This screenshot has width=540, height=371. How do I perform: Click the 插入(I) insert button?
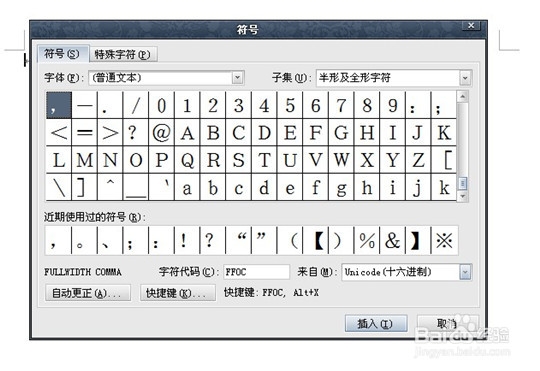(x=376, y=323)
